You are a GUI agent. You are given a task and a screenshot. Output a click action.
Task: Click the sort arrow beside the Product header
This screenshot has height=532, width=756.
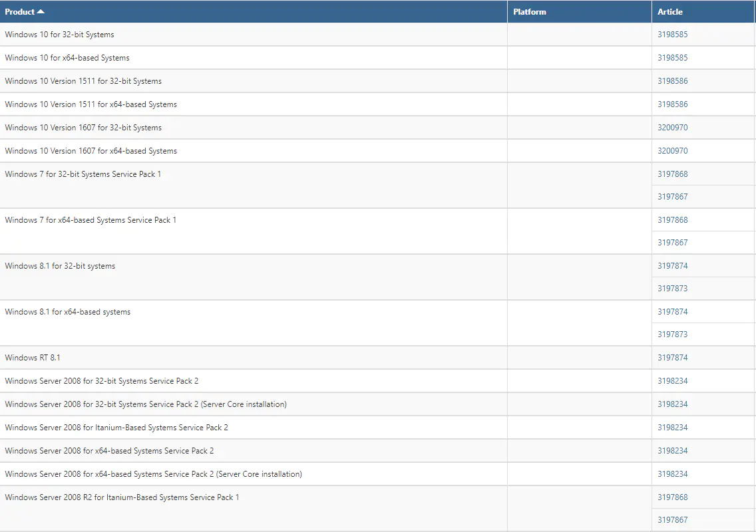(41, 11)
